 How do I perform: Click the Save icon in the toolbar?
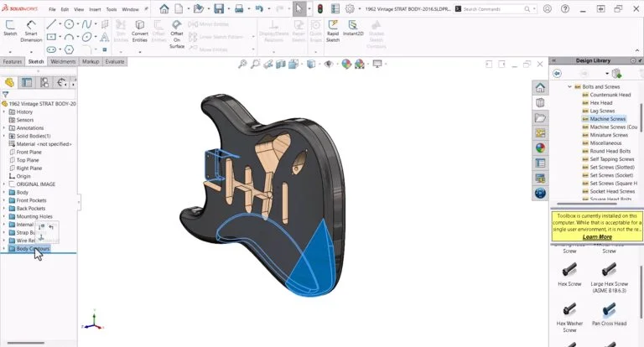pos(218,9)
